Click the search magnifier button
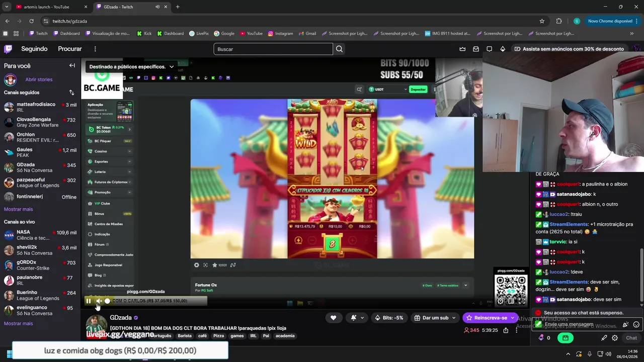The width and height of the screenshot is (644, 362). [339, 49]
